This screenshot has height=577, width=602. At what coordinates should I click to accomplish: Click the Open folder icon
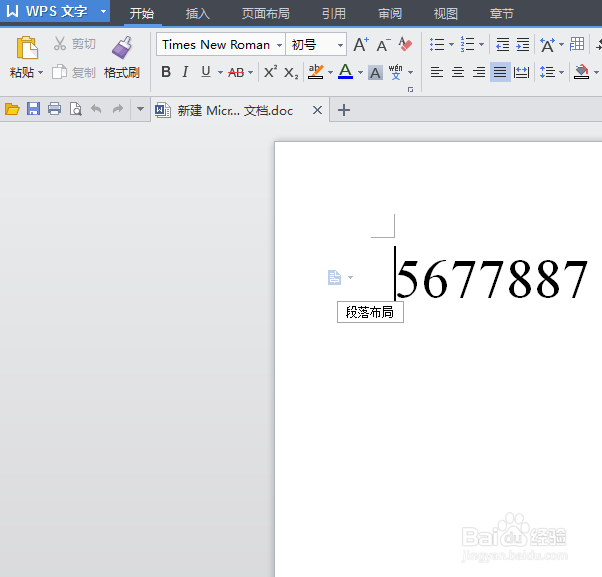click(x=12, y=109)
